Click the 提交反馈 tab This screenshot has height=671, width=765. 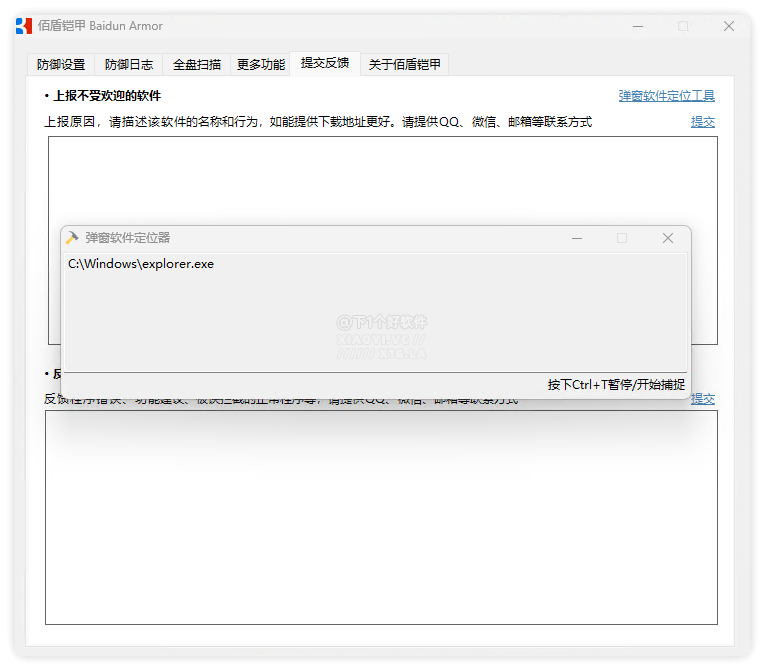tap(325, 63)
